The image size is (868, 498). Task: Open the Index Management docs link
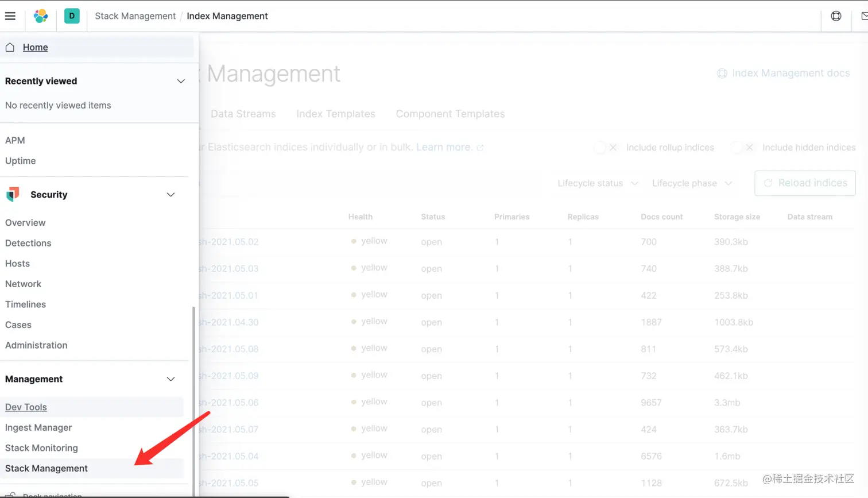790,74
